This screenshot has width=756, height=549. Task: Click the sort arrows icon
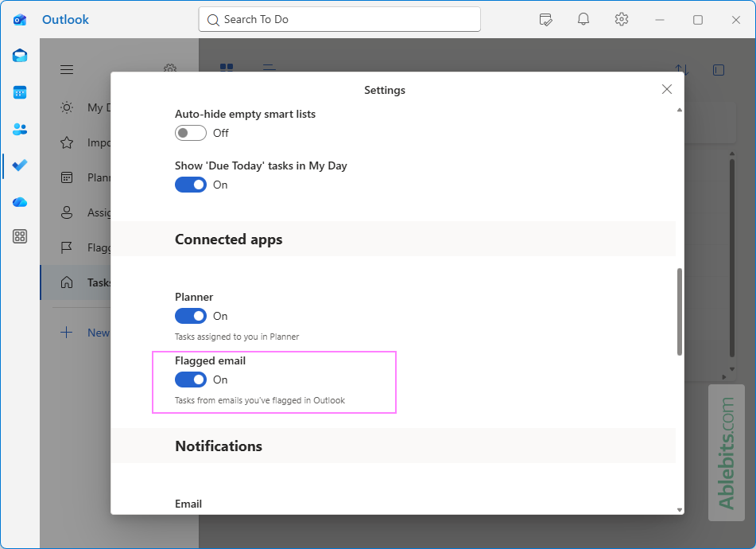(x=681, y=69)
